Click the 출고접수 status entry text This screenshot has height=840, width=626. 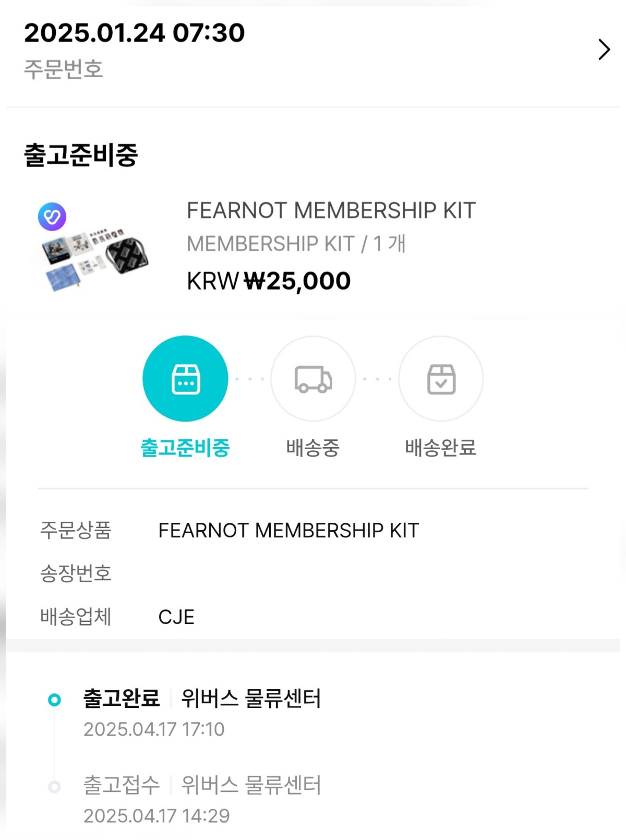[x=122, y=785]
